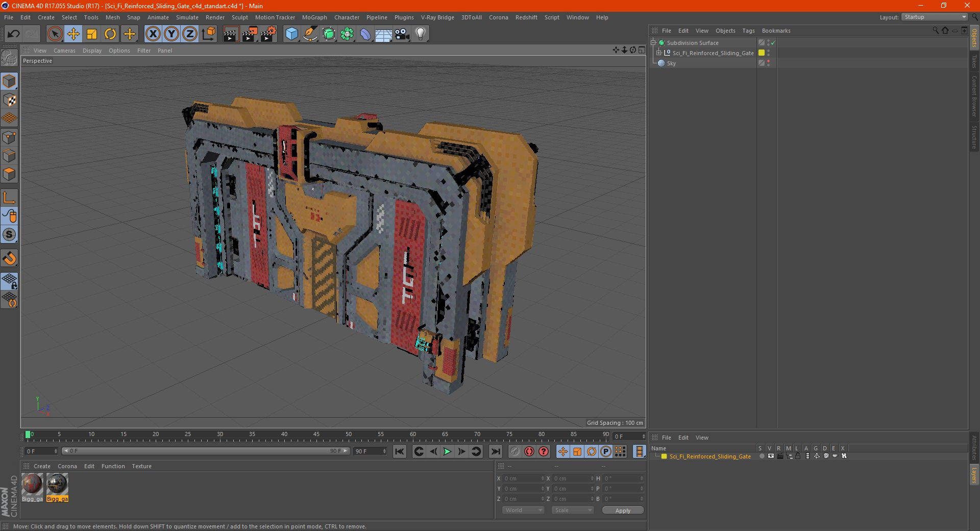The height and width of the screenshot is (531, 980).
Task: Click yellow layer swatch of Sliding_Gate object
Action: [762, 53]
